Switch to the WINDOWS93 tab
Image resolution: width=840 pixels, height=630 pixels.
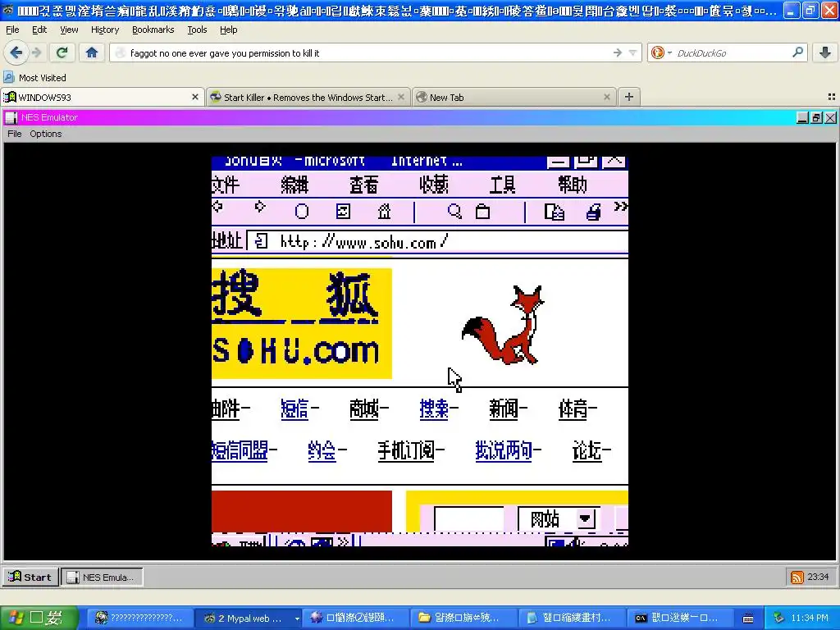pyautogui.click(x=103, y=97)
